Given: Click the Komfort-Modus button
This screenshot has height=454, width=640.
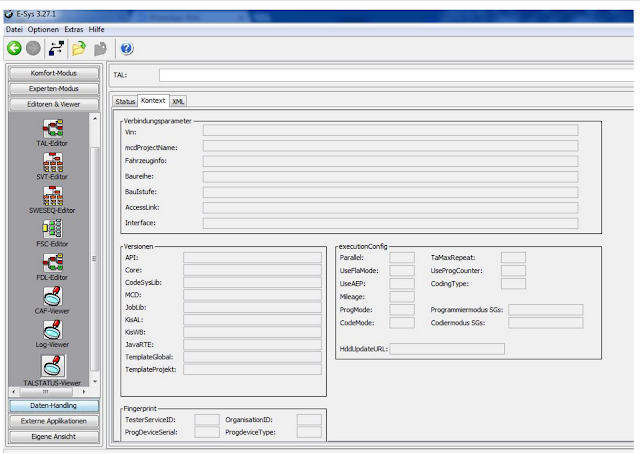Looking at the screenshot, I should tap(53, 73).
